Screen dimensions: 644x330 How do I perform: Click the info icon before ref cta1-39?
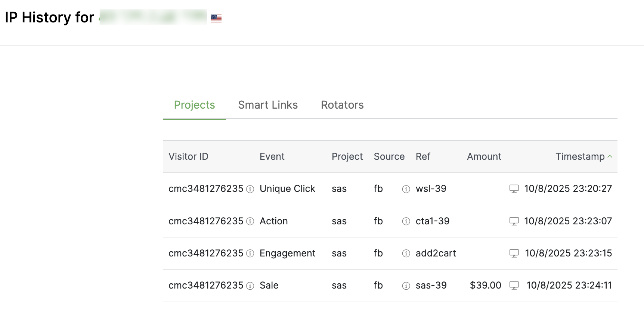pos(406,221)
